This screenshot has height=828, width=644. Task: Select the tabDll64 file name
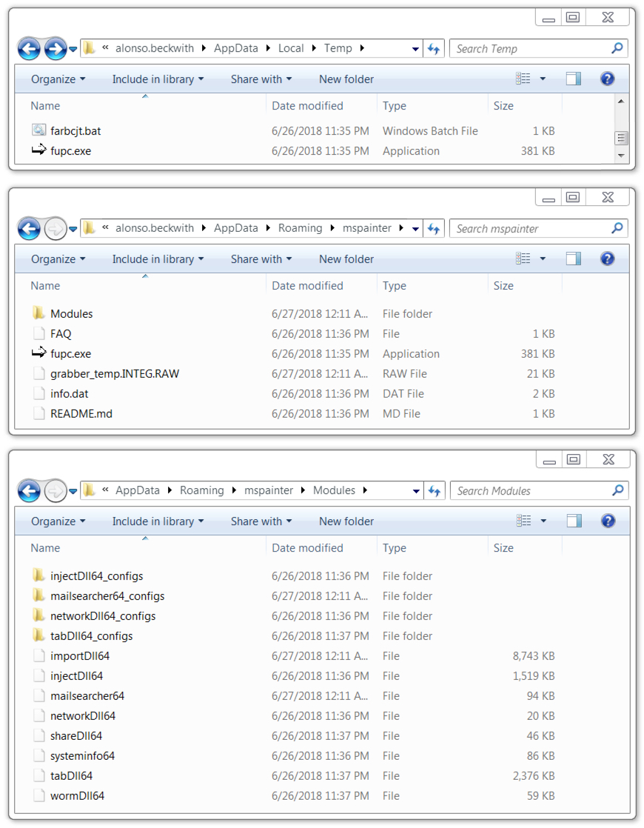(71, 775)
